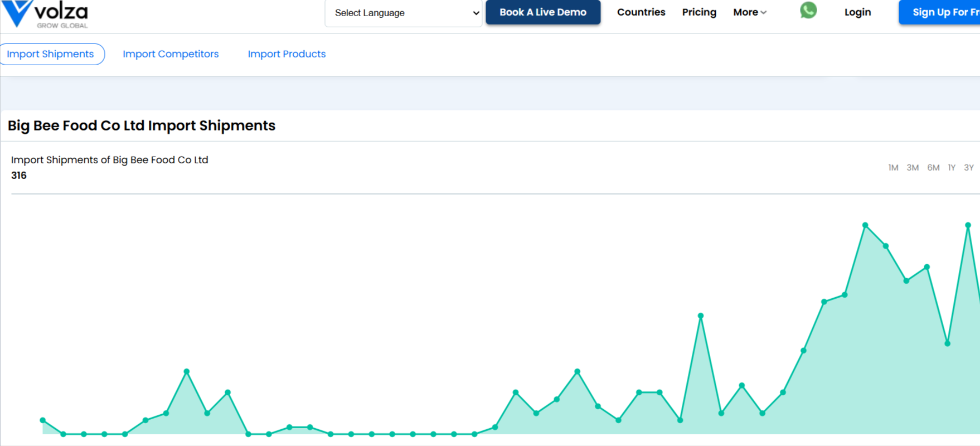Open the Select Language dropdown
The image size is (980, 446).
point(404,13)
